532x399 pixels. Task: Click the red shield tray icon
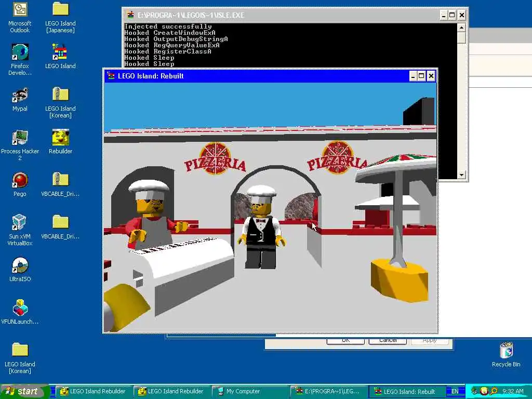(484, 391)
